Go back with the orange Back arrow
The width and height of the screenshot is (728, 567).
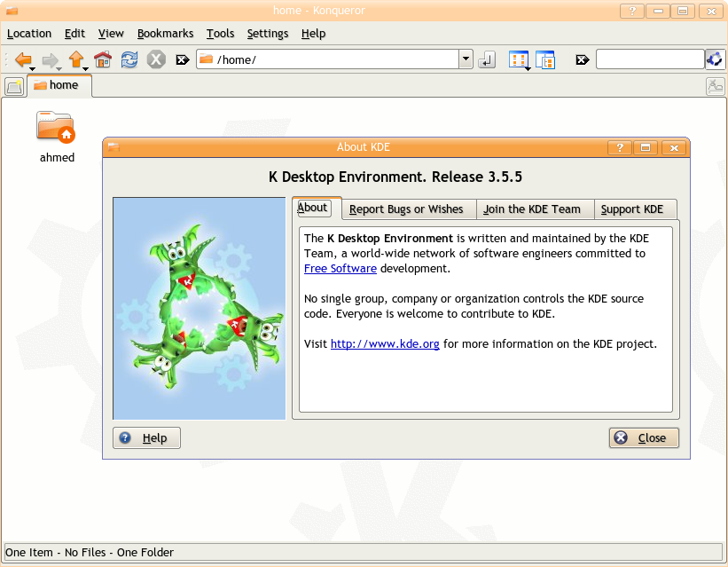[x=23, y=59]
